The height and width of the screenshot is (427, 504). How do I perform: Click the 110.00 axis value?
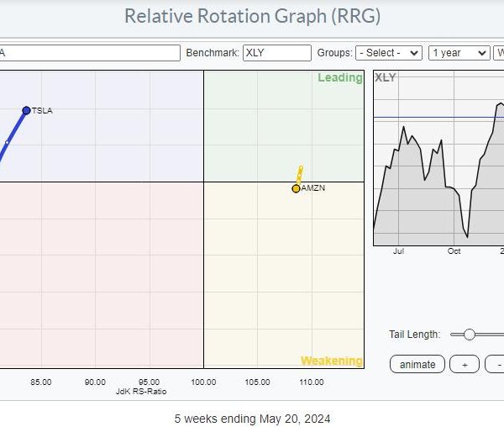[x=312, y=382]
